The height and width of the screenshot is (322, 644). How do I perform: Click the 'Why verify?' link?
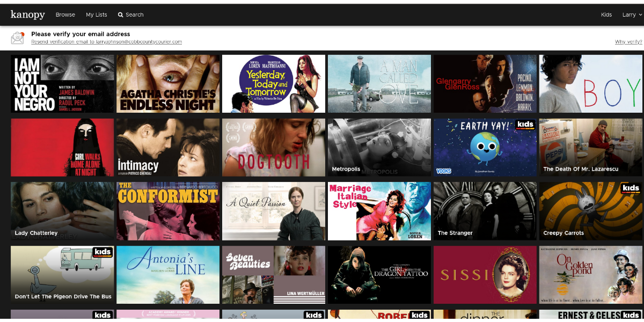[628, 42]
